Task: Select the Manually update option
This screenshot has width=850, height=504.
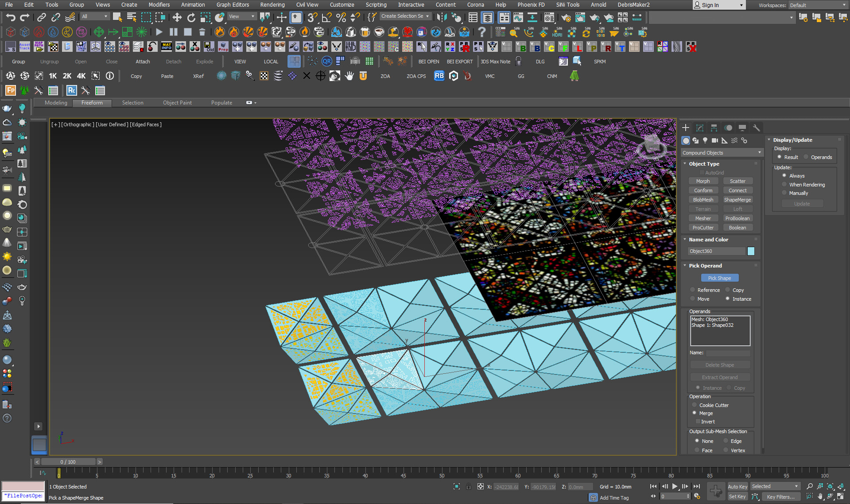Action: pyautogui.click(x=784, y=193)
